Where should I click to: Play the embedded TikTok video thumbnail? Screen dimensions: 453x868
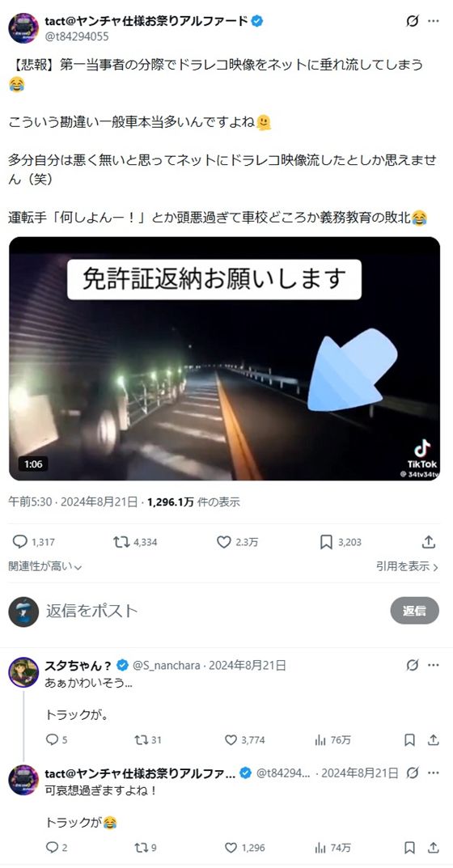[x=225, y=358]
